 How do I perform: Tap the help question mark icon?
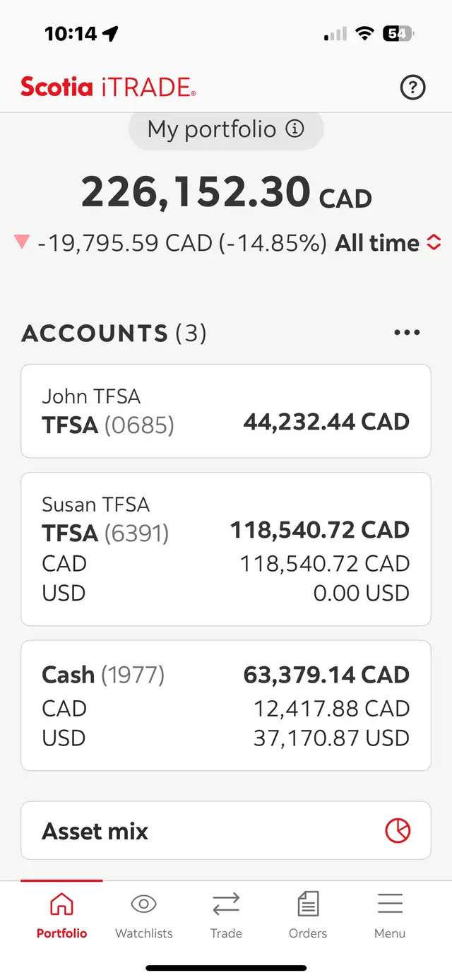[412, 88]
